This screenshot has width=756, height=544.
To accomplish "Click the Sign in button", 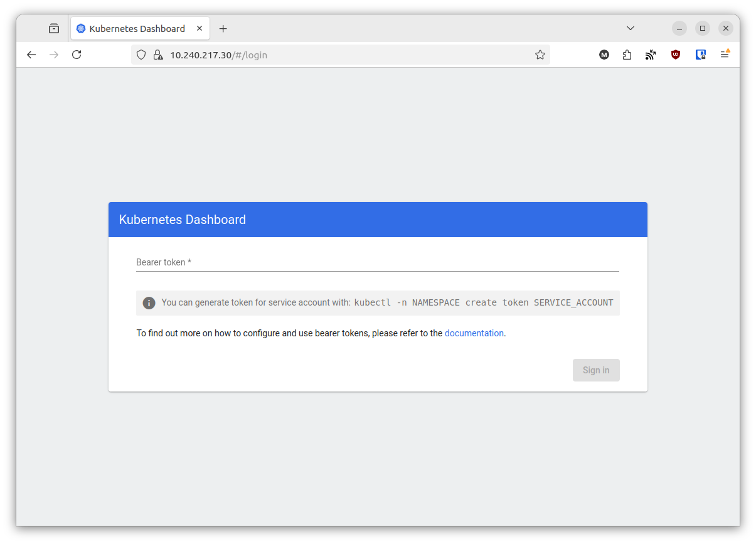I will pos(596,370).
